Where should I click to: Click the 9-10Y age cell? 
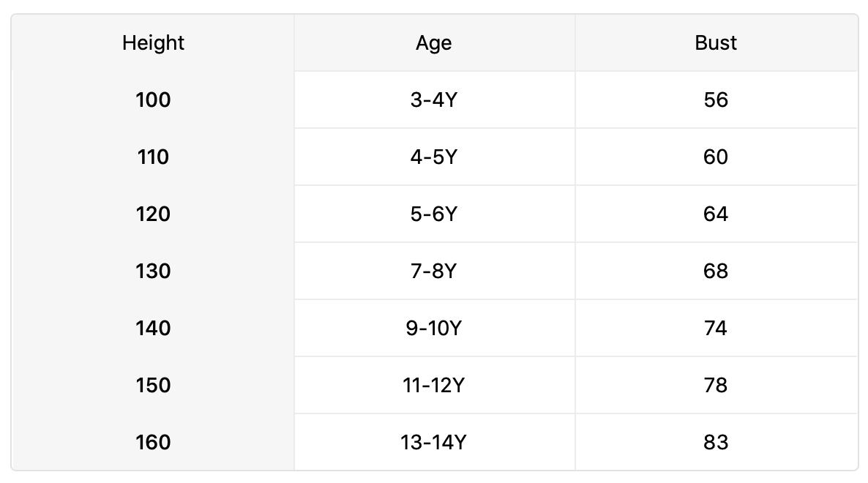434,329
